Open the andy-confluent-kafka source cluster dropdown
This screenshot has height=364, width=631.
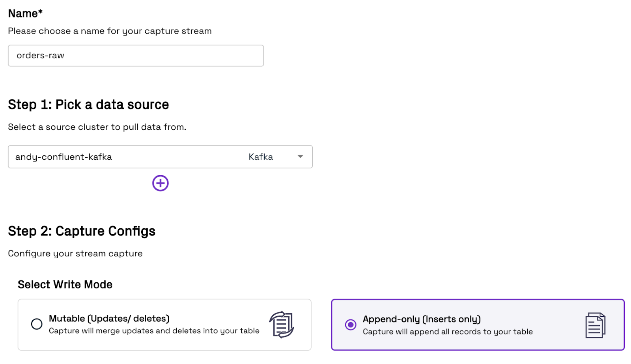pyautogui.click(x=160, y=157)
